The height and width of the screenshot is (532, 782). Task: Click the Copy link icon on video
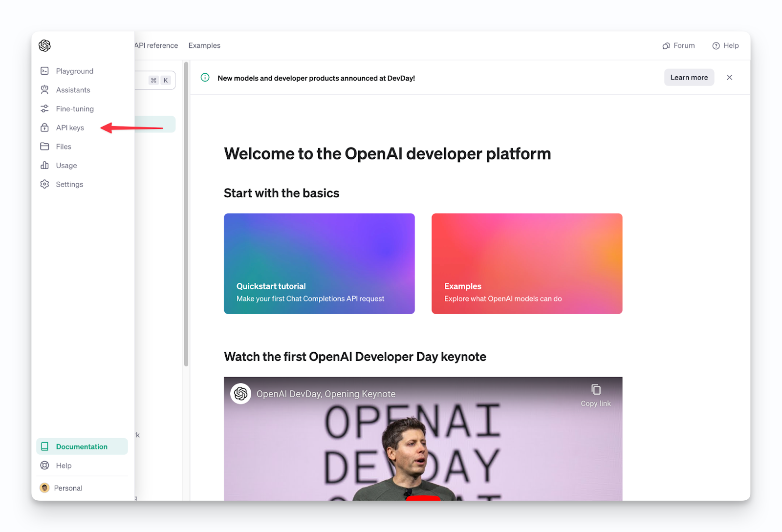pyautogui.click(x=596, y=390)
